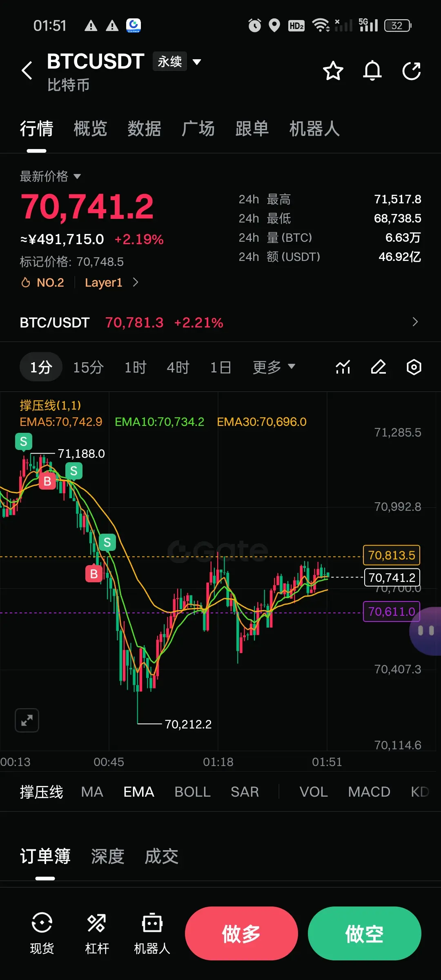The width and height of the screenshot is (441, 980).
Task: Open the drawing pencil tool
Action: coord(379,367)
